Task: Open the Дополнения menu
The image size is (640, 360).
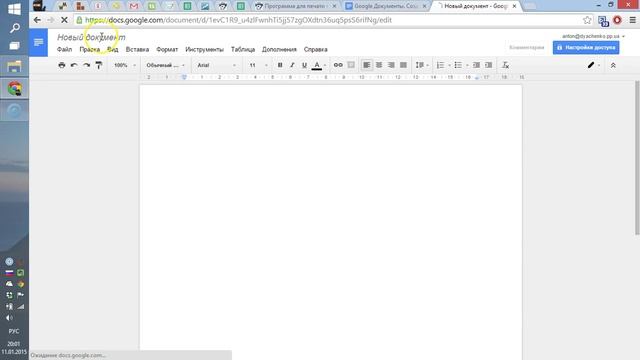Action: (x=279, y=49)
